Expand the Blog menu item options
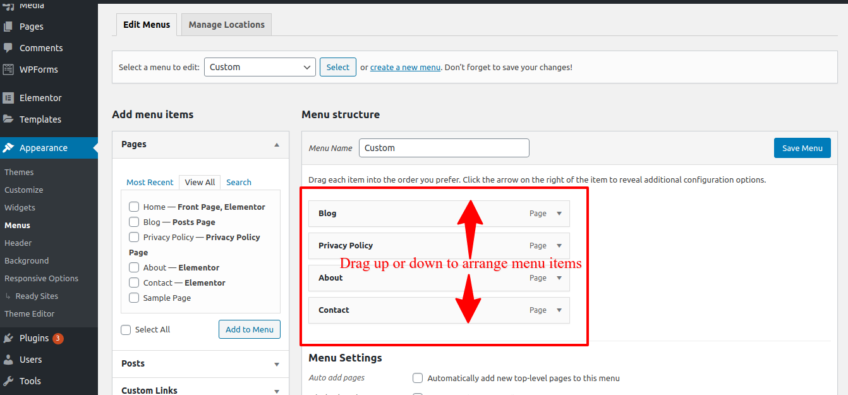 pos(559,213)
